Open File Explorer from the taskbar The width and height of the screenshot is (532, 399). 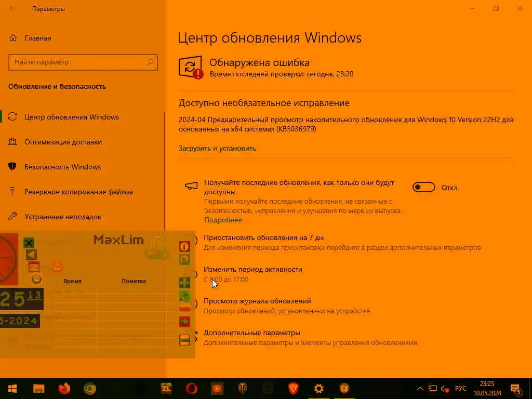tap(38, 389)
